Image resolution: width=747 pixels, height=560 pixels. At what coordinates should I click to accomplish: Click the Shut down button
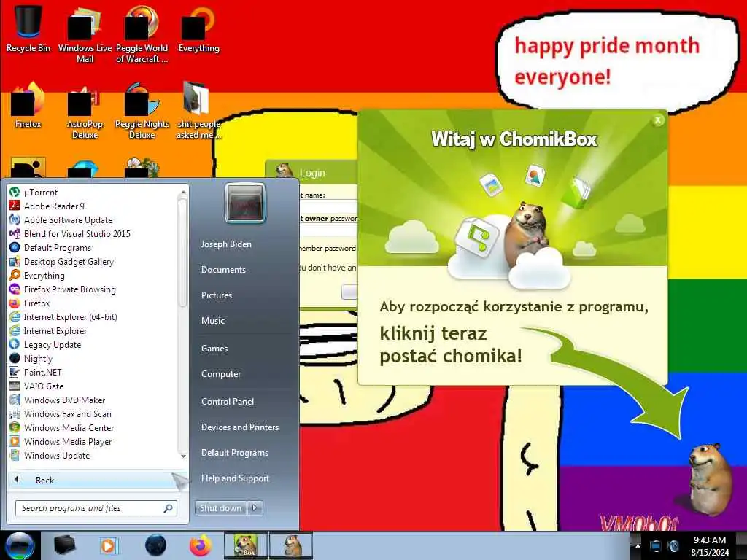[x=220, y=508]
